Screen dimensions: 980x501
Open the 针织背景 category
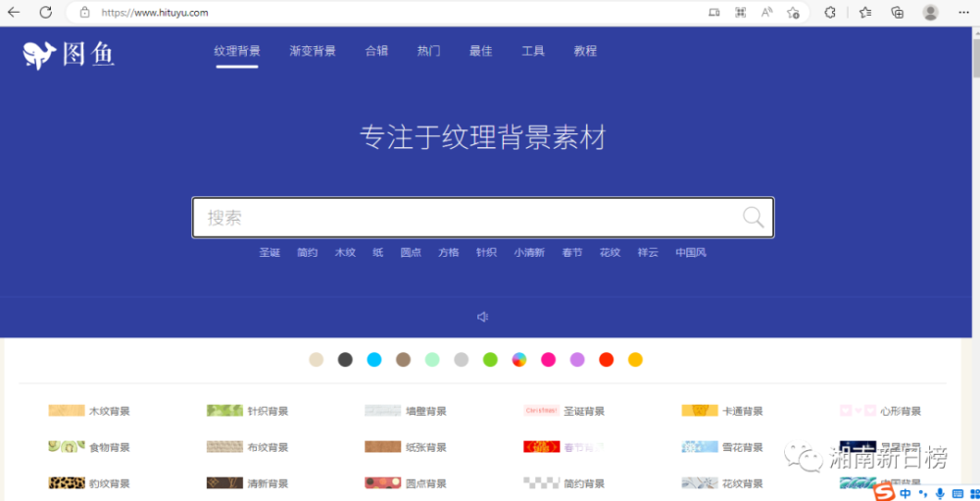coord(248,411)
